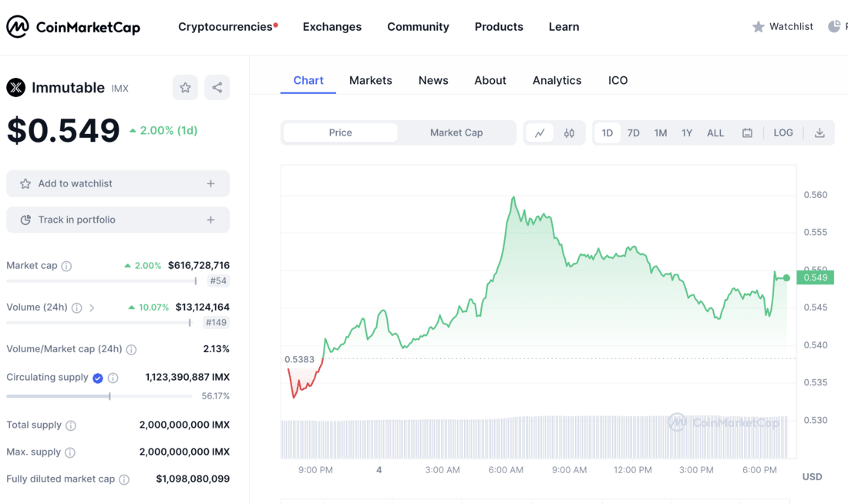Open the Learn menu
The image size is (848, 504).
pyautogui.click(x=564, y=27)
